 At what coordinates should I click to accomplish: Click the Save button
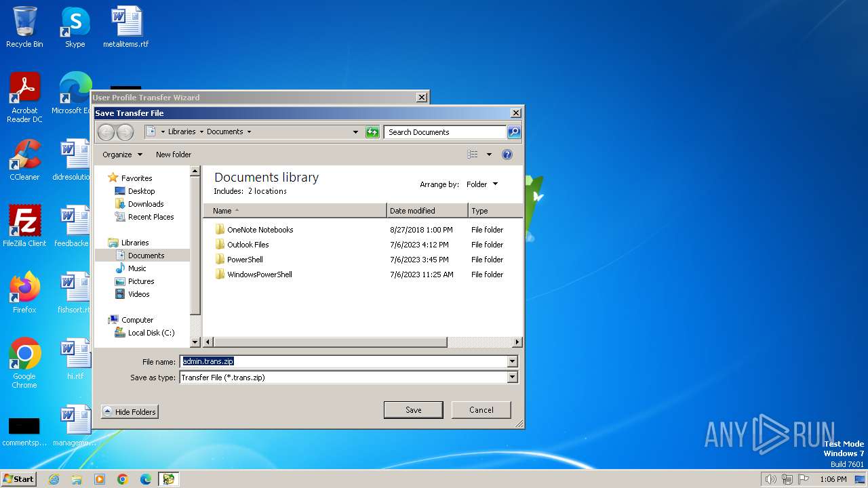pos(414,410)
